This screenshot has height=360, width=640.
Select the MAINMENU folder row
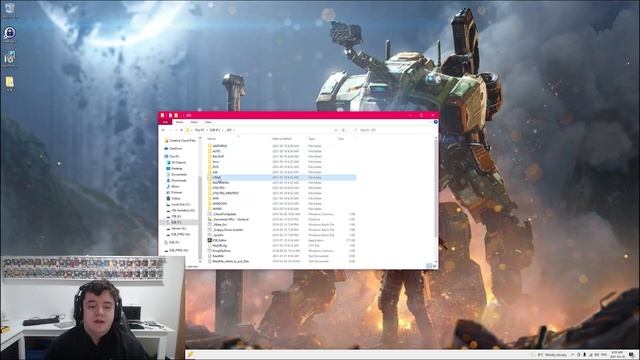click(282, 183)
